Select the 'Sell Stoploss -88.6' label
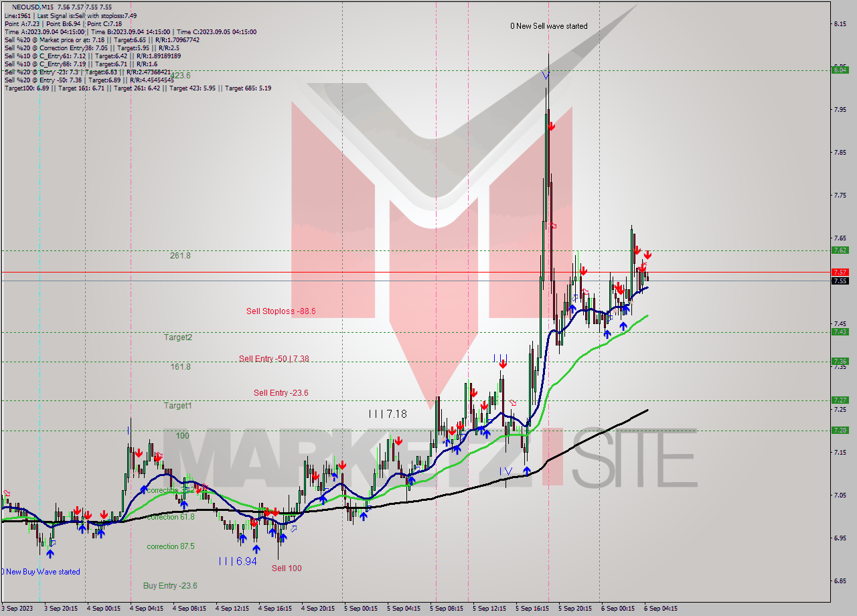 (x=281, y=311)
